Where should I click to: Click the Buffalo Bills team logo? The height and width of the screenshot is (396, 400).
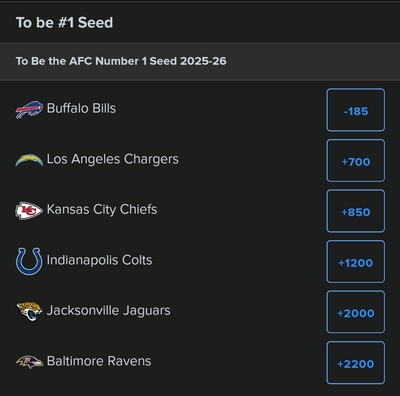pos(29,109)
